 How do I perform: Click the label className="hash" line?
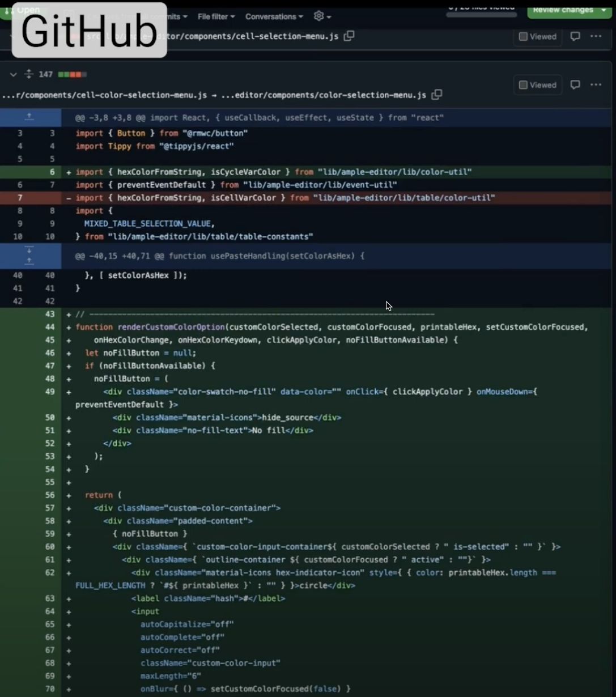point(208,598)
